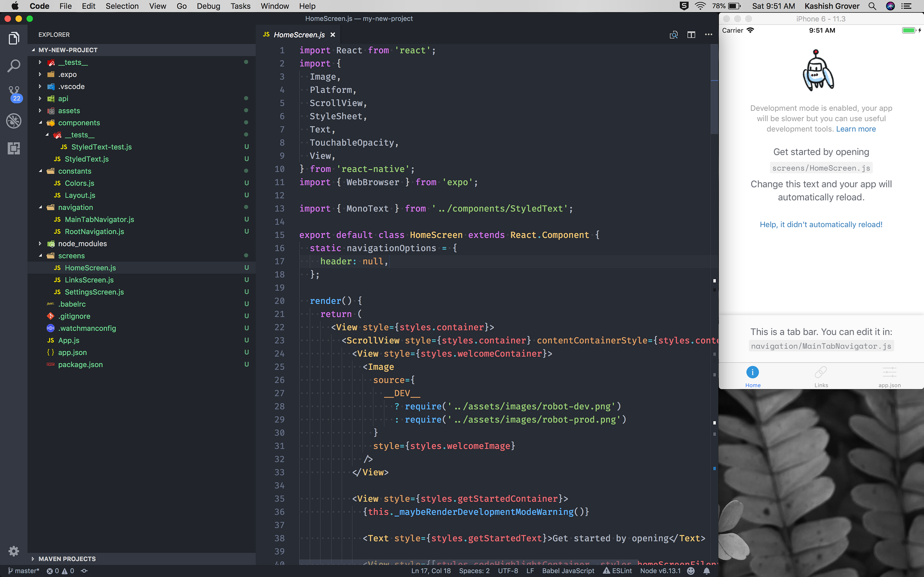
Task: Click the master branch indicator
Action: [x=24, y=571]
